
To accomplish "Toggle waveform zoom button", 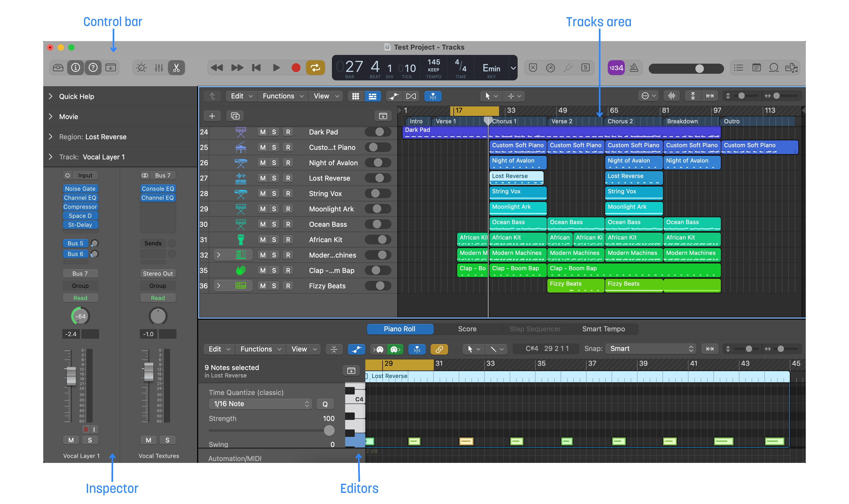I will [672, 96].
